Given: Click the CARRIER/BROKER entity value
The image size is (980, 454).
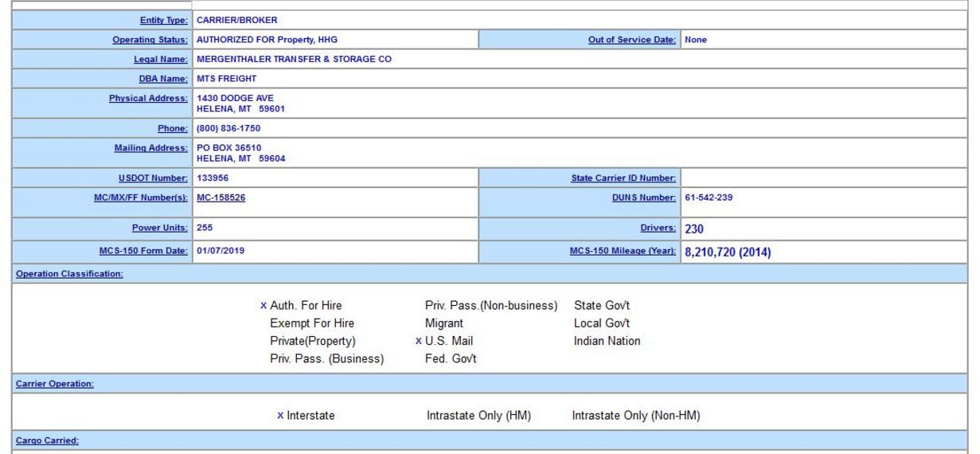Looking at the screenshot, I should coord(236,20).
